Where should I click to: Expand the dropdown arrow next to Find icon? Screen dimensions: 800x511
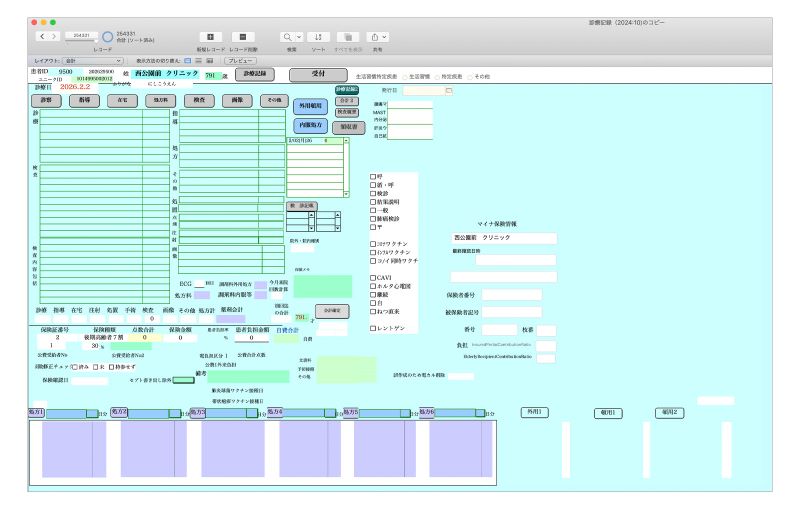(299, 36)
